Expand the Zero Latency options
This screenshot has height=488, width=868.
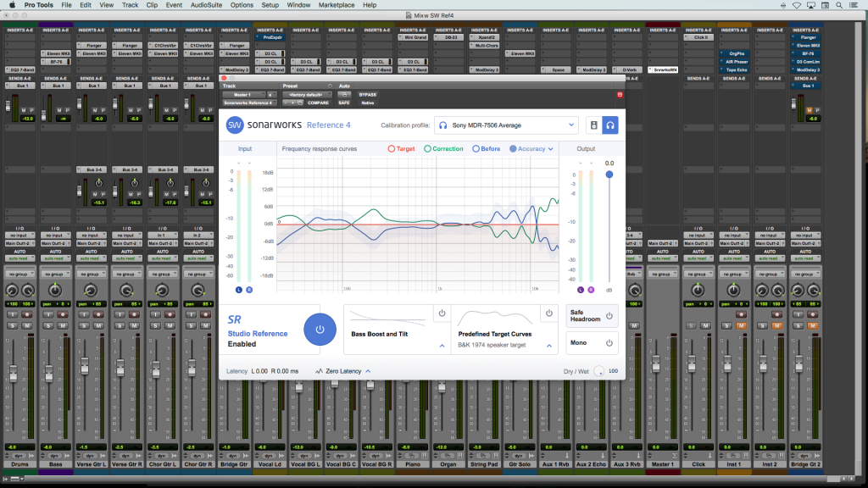coord(342,371)
